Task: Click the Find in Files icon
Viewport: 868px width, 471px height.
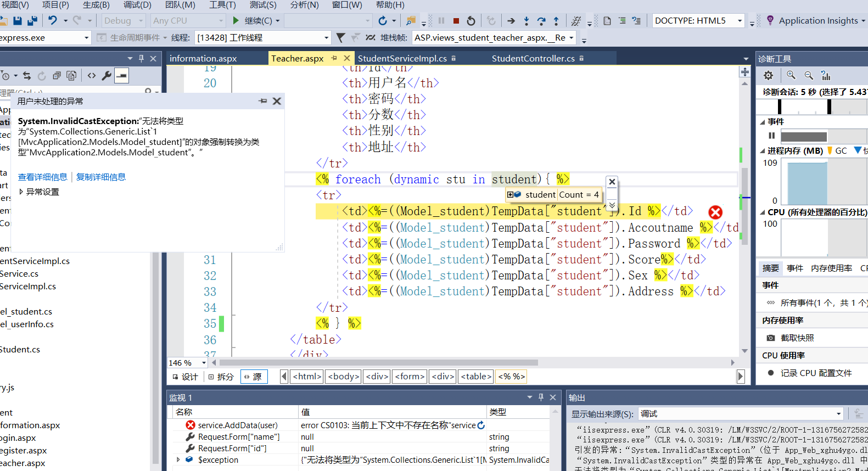Action: point(411,21)
